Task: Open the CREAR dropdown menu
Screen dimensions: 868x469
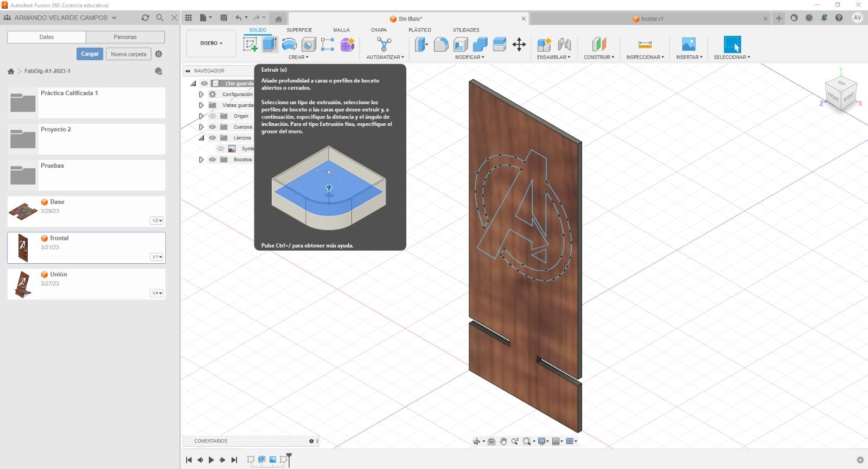Action: click(x=298, y=57)
